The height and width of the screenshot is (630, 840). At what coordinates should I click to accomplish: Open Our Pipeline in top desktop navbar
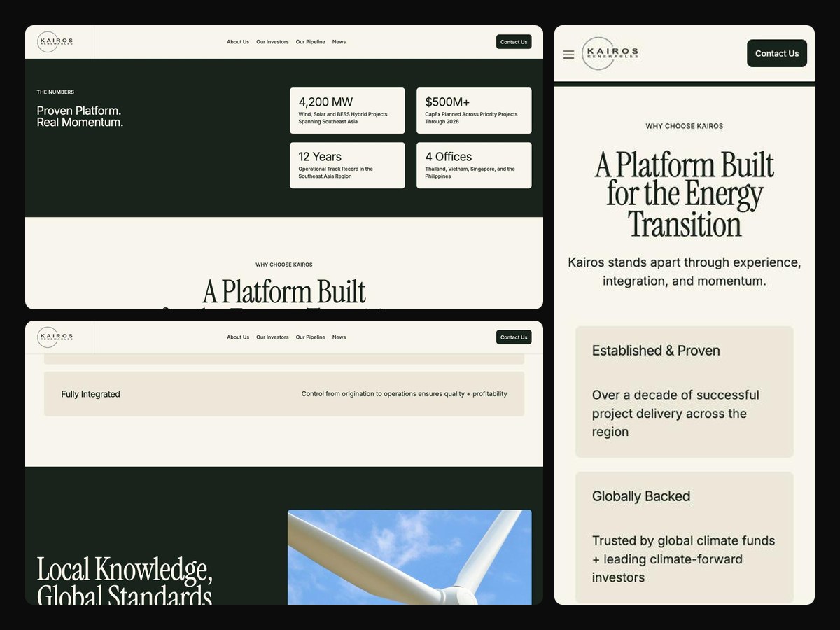pos(310,42)
